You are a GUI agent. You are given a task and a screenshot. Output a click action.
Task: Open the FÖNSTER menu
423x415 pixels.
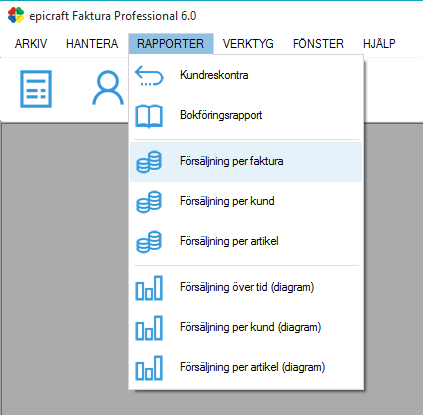(318, 44)
